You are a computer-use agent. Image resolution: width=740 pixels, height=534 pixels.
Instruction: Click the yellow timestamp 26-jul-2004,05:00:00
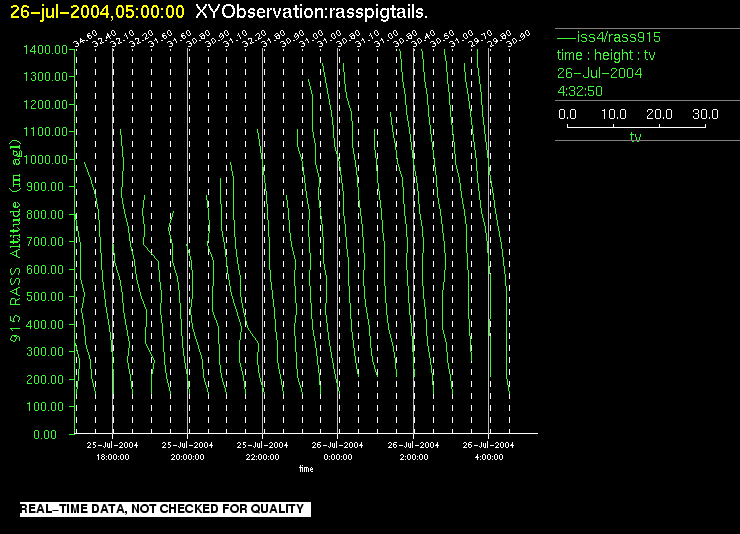pos(97,12)
